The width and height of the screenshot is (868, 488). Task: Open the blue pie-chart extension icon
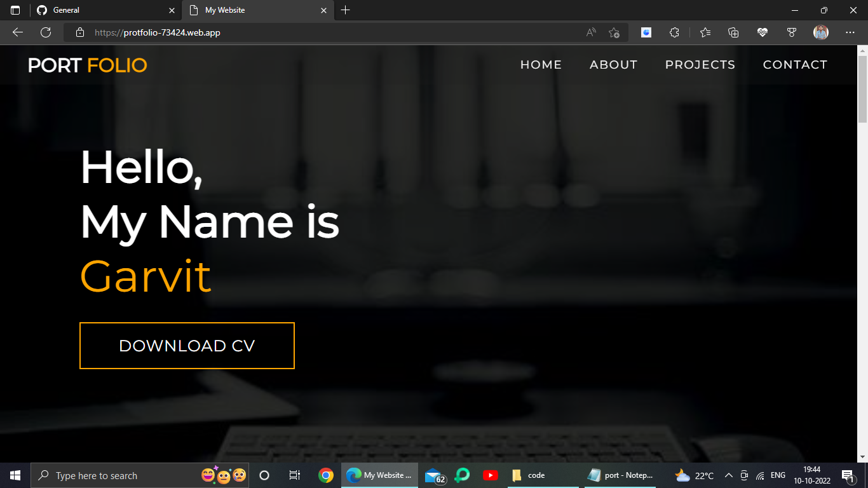tap(646, 32)
